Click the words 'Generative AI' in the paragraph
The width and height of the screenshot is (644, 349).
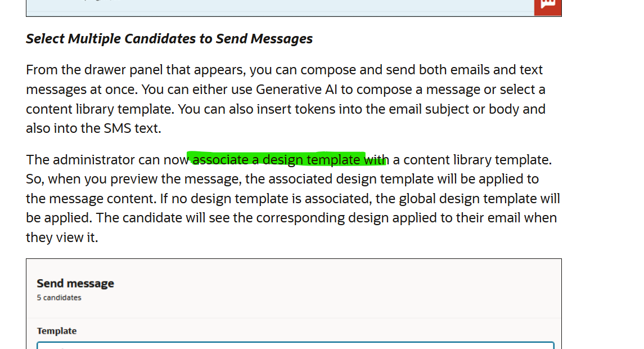pyautogui.click(x=296, y=89)
